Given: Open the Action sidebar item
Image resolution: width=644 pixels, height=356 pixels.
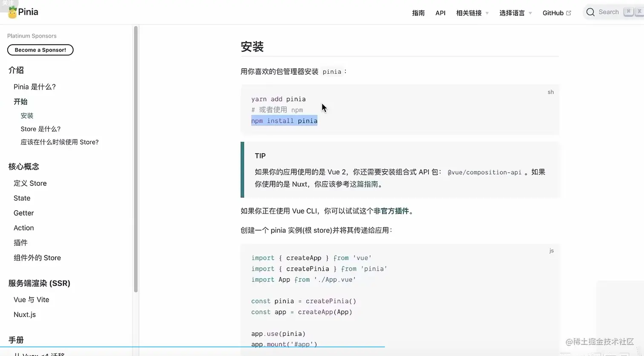Looking at the screenshot, I should click(x=24, y=228).
